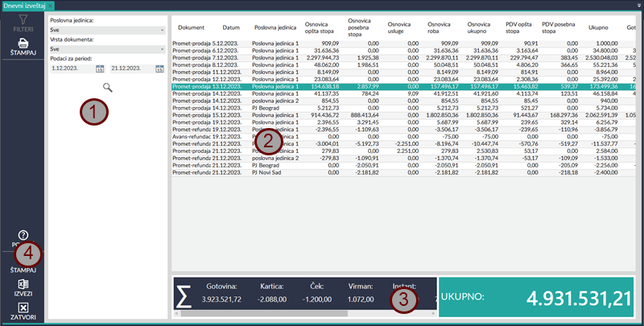
Task: Click the magnifier search icon
Action: (x=108, y=87)
